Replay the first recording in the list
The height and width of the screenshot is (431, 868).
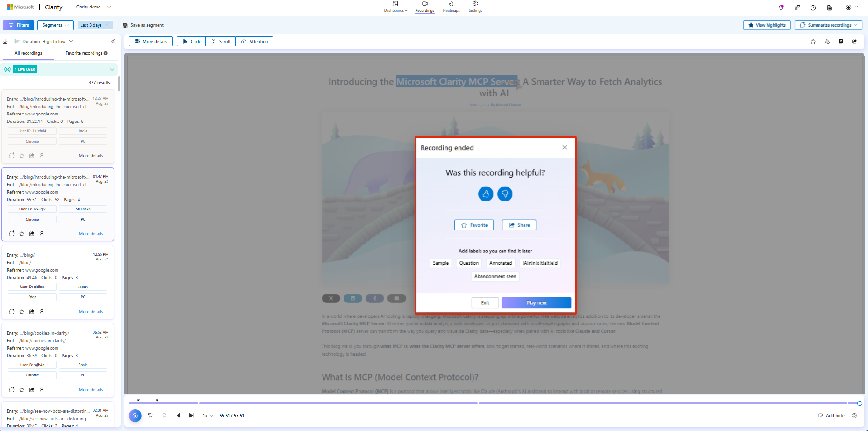tap(12, 155)
